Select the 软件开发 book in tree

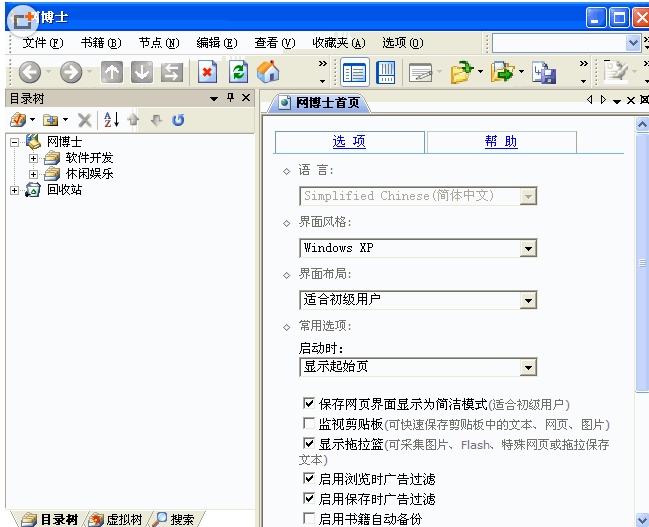(89, 158)
